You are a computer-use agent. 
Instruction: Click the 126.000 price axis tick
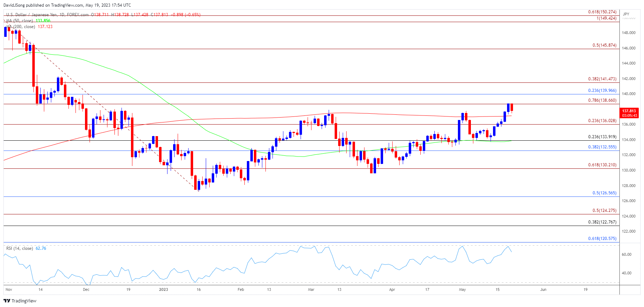point(629,201)
